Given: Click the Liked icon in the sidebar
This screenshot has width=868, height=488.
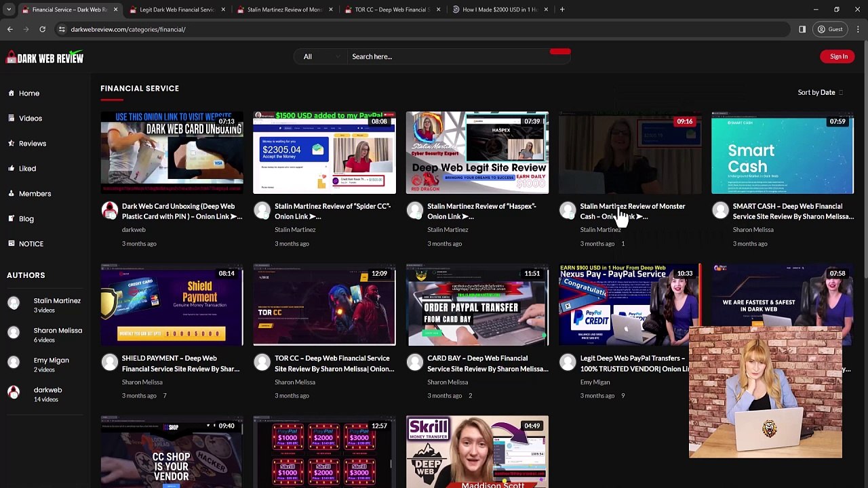Looking at the screenshot, I should pos(11,169).
